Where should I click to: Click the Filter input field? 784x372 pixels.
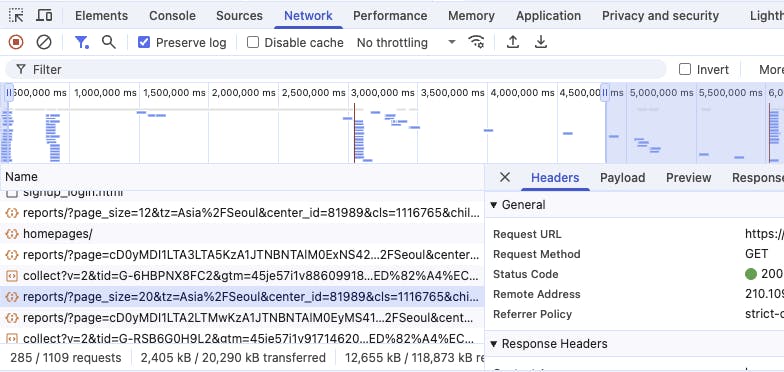(x=336, y=70)
